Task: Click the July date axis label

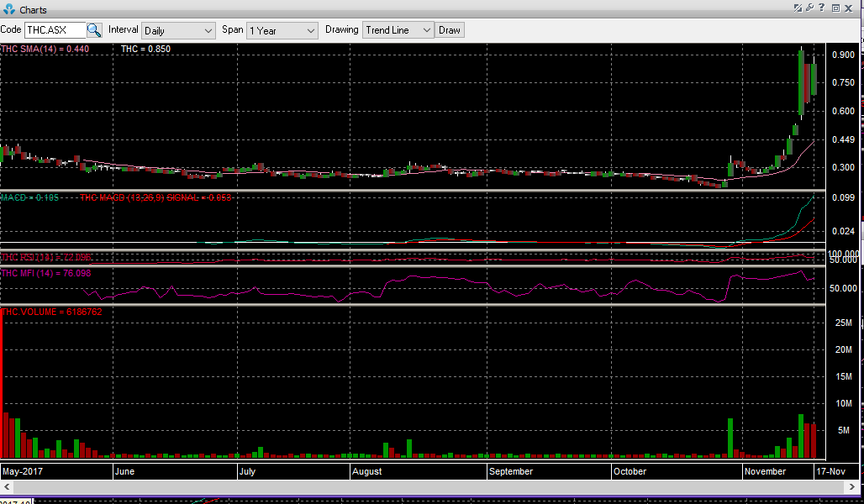Action: (x=247, y=471)
